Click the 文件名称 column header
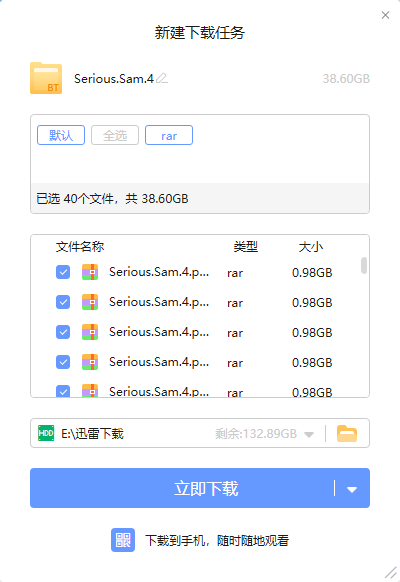Image resolution: width=400 pixels, height=582 pixels. tap(80, 246)
